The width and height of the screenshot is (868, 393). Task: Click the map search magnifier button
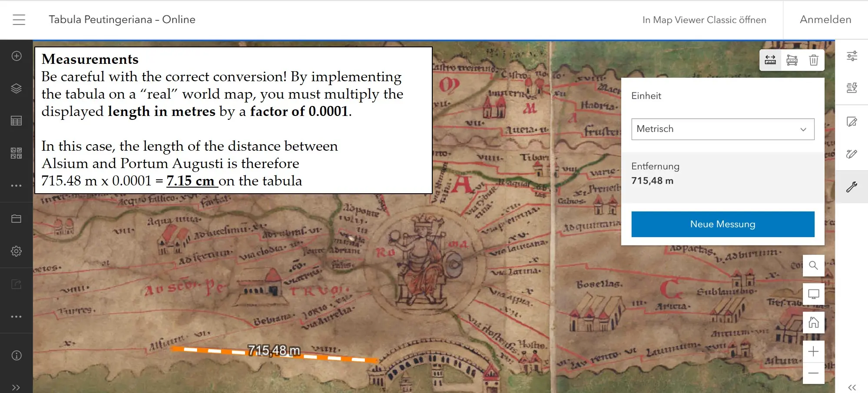[814, 265]
